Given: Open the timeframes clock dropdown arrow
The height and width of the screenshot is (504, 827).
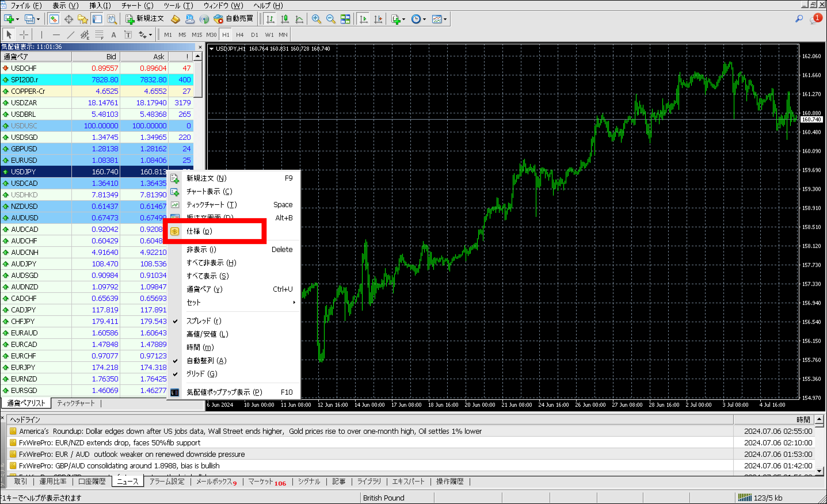Looking at the screenshot, I should pos(424,19).
